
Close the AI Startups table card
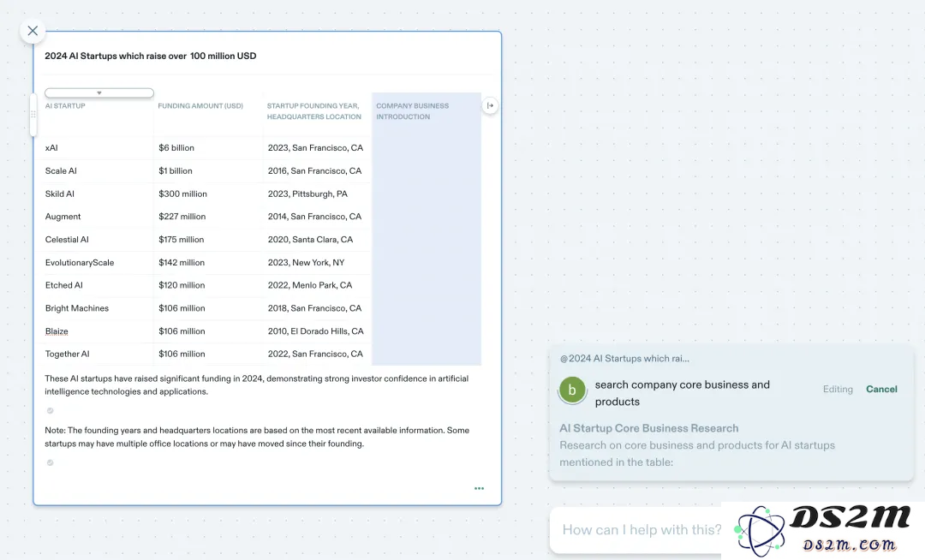33,31
